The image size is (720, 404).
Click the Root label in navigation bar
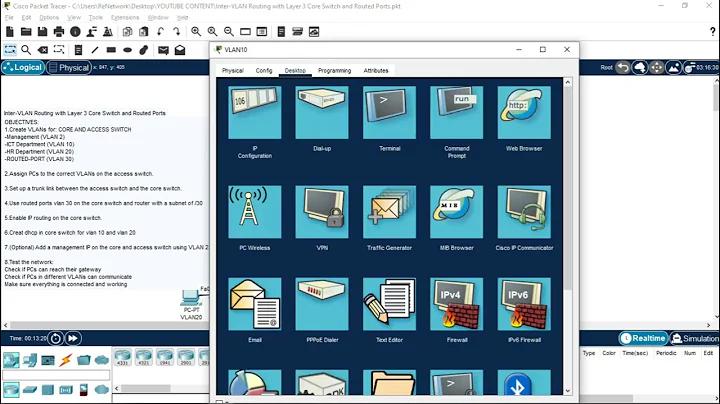tap(606, 67)
